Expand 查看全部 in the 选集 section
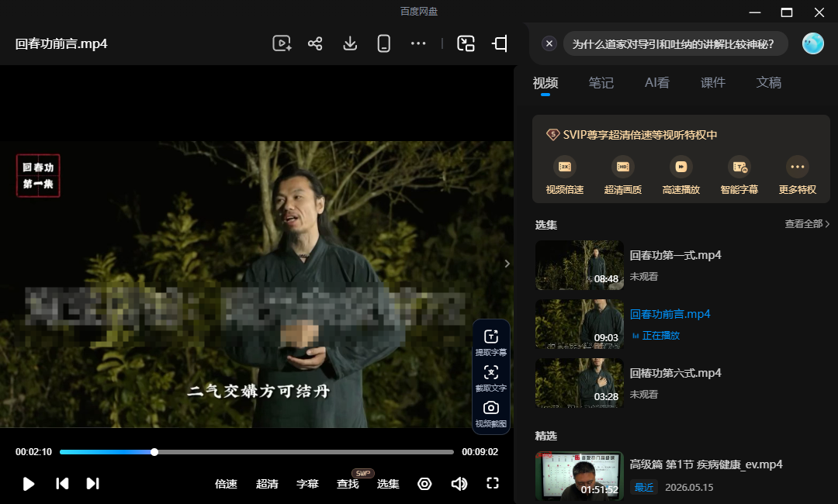Screen dimensions: 838x504 (807, 224)
